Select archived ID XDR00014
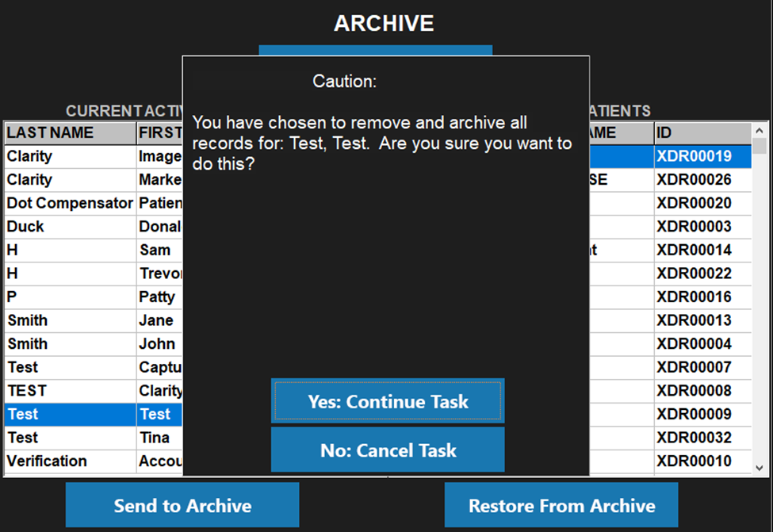773x532 pixels. [x=703, y=250]
